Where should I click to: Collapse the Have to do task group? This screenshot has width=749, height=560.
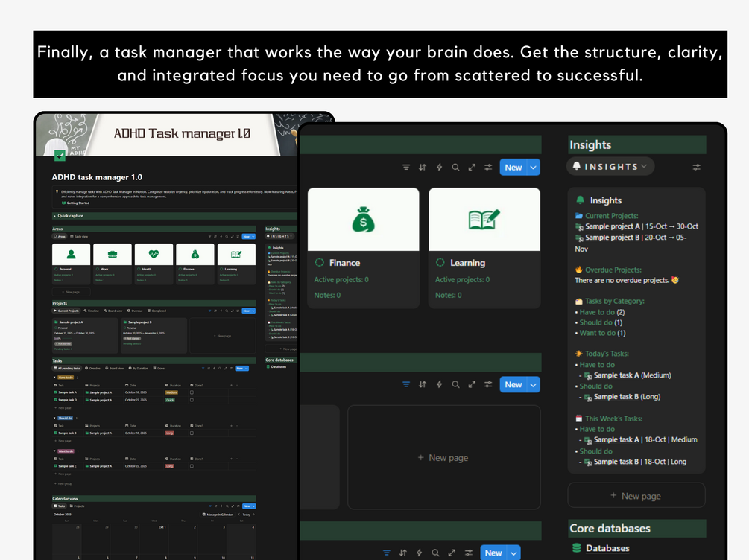point(54,377)
